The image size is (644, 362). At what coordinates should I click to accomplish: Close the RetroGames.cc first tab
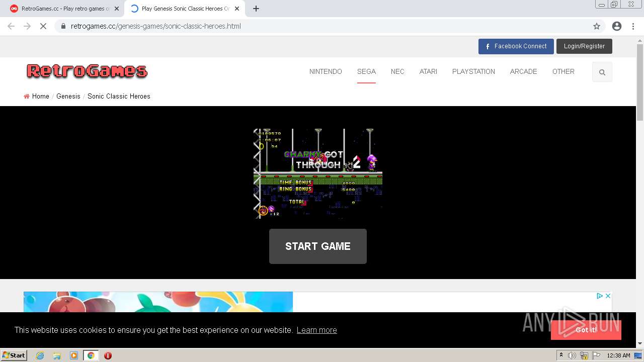point(117,9)
